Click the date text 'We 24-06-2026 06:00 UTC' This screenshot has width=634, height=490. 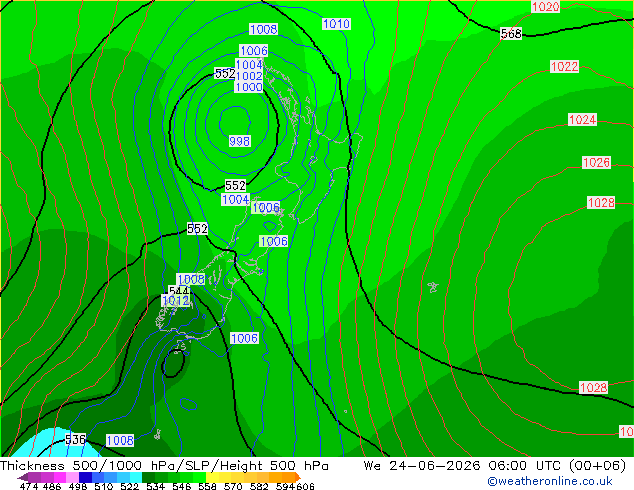click(464, 466)
